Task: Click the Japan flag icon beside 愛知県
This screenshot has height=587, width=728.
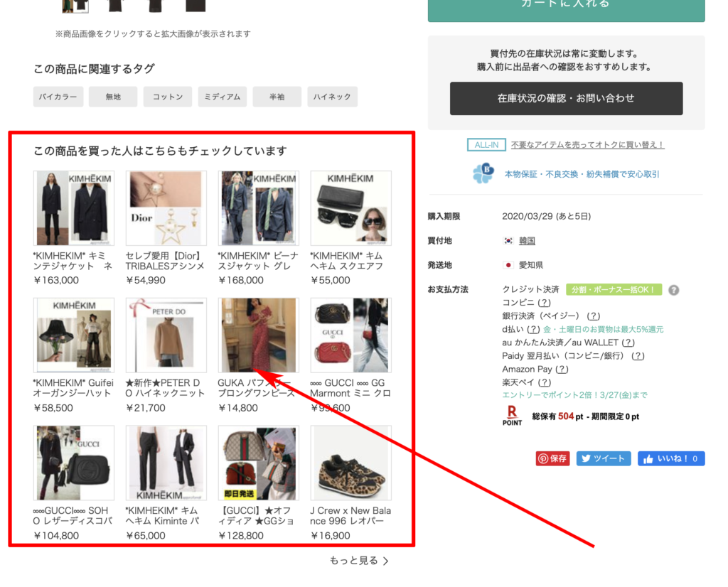Action: point(508,265)
